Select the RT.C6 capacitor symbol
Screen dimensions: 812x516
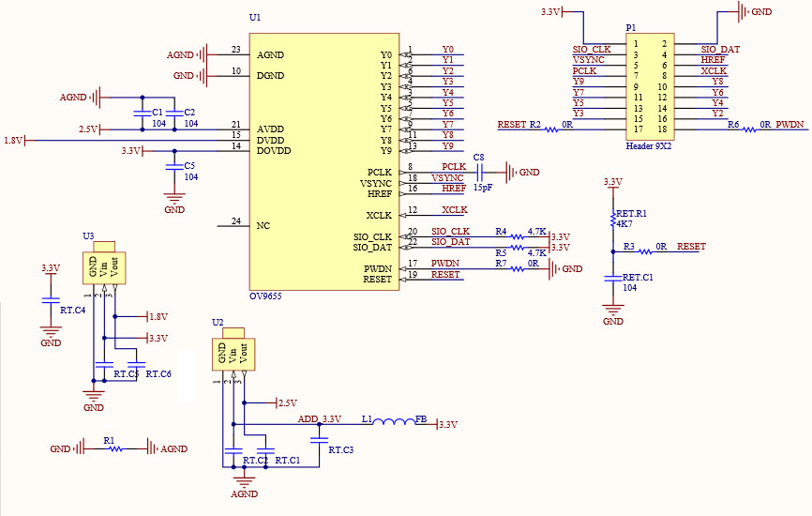click(x=137, y=364)
